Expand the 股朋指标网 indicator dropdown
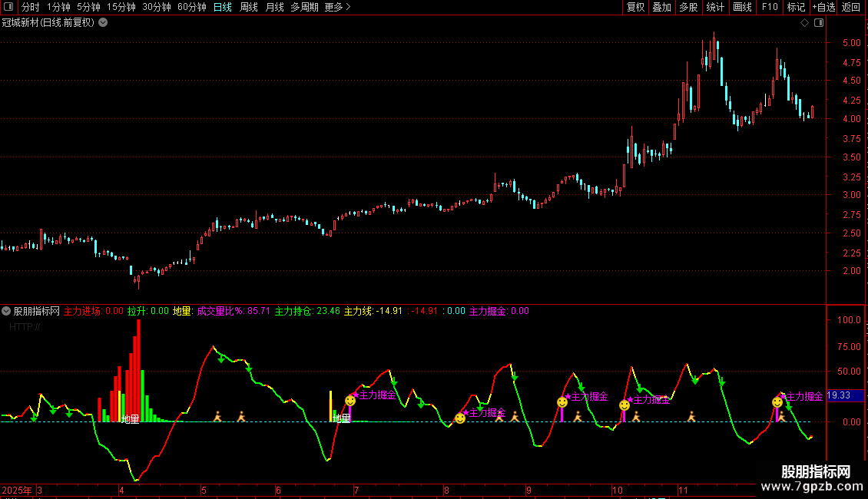This screenshot has height=499, width=868. tap(6, 311)
